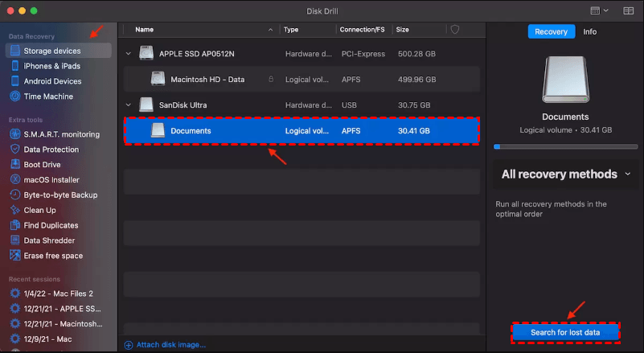Click lock icon beside Macintosh HD - Data
This screenshot has height=353, width=644.
coord(269,80)
